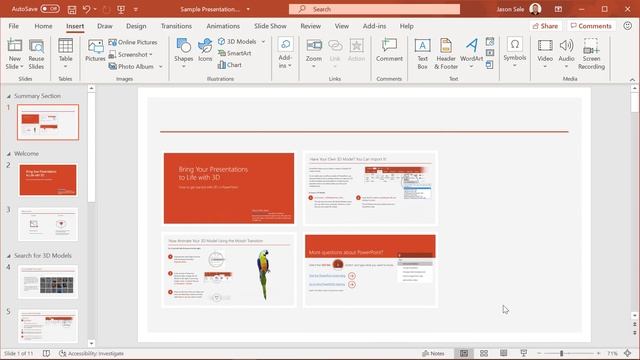Click Fit slide to current window icon
The width and height of the screenshot is (640, 360).
(628, 353)
